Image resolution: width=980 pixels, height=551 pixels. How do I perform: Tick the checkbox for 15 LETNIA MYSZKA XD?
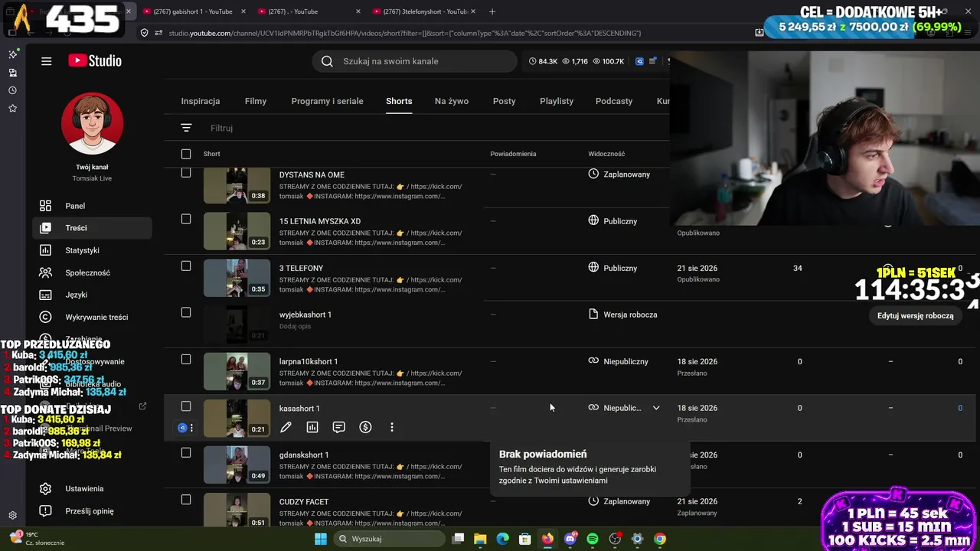coord(186,219)
